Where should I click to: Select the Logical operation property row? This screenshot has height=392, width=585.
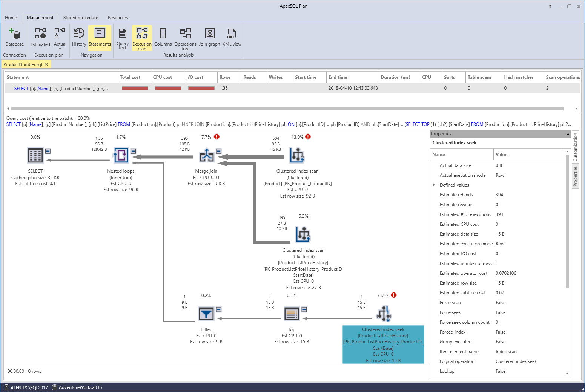498,361
